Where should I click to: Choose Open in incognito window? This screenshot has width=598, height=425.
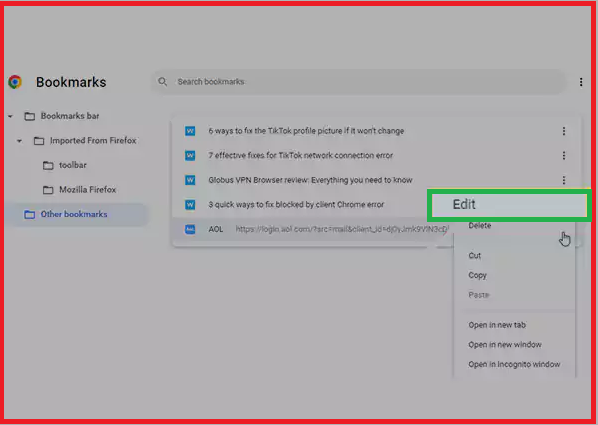coord(514,364)
